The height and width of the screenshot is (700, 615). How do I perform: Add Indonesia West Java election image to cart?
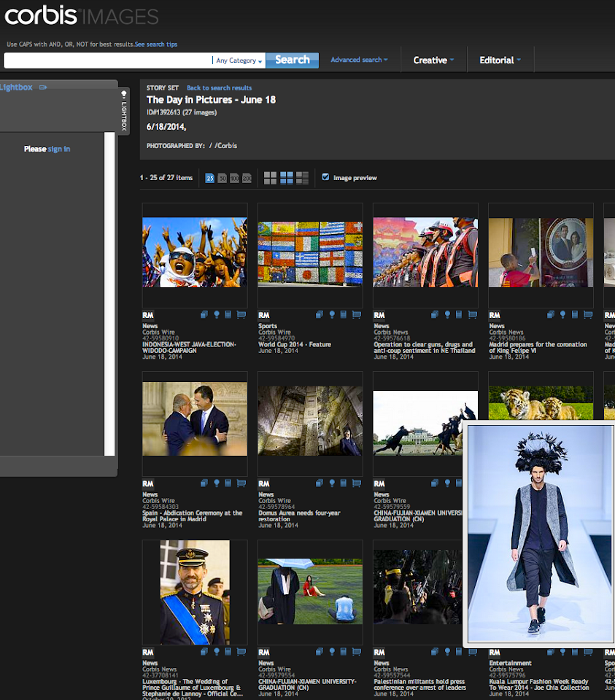click(241, 315)
